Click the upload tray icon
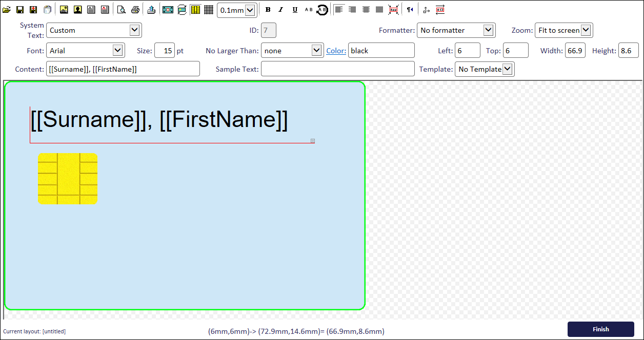Image resolution: width=644 pixels, height=340 pixels. coord(151,9)
